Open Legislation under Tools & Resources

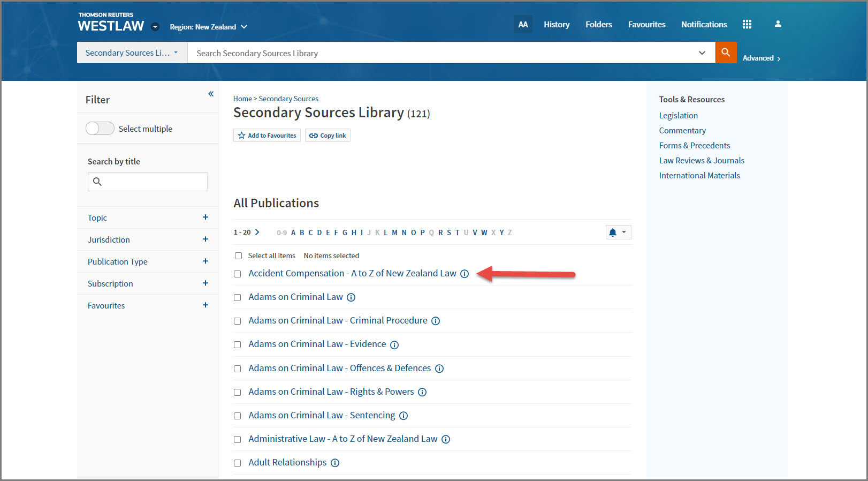pyautogui.click(x=679, y=116)
